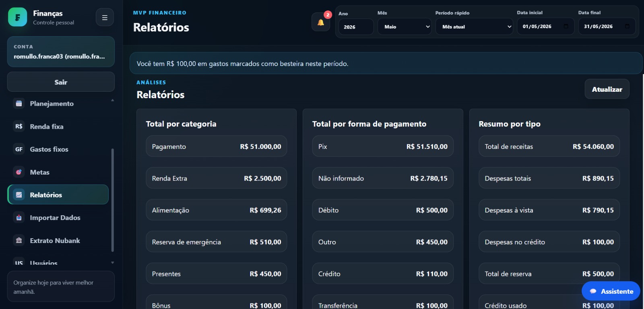Click the Despesas à vista row
The height and width of the screenshot is (309, 644).
tap(549, 210)
